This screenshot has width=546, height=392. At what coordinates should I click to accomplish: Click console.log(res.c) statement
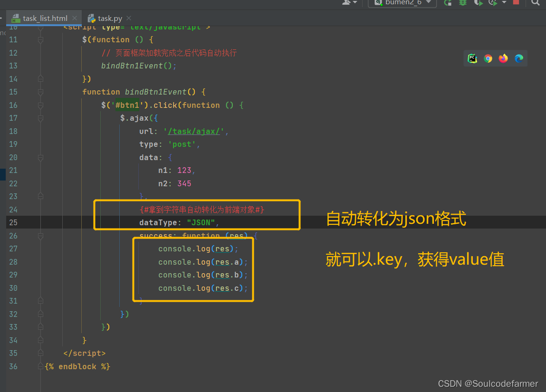[202, 288]
